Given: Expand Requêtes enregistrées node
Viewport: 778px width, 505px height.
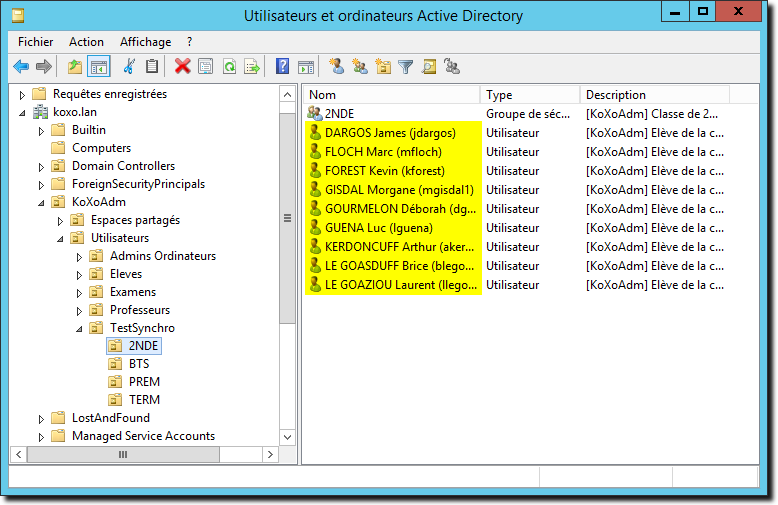Looking at the screenshot, I should pos(22,94).
